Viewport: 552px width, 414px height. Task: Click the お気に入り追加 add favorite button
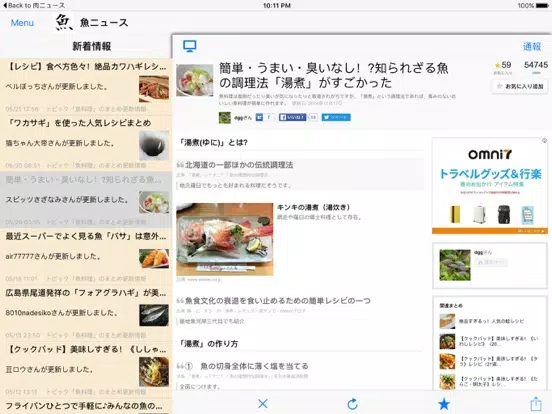point(520,86)
